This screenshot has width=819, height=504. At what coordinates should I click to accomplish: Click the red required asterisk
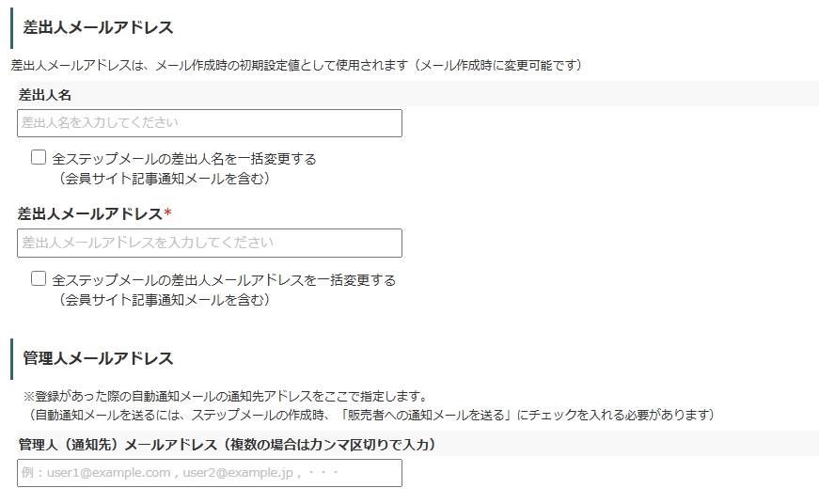[167, 214]
